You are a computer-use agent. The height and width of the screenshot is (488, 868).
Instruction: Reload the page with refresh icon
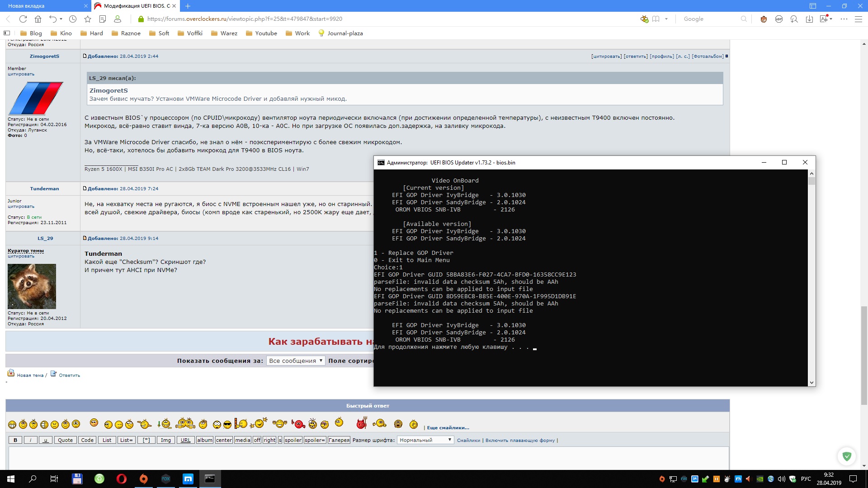[x=23, y=19]
